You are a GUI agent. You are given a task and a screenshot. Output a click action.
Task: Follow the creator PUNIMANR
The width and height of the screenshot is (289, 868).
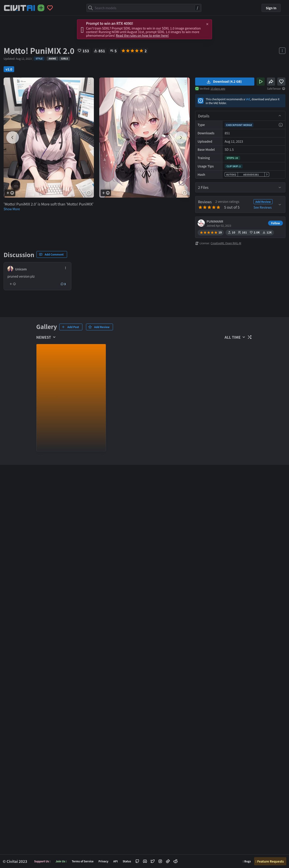275,223
